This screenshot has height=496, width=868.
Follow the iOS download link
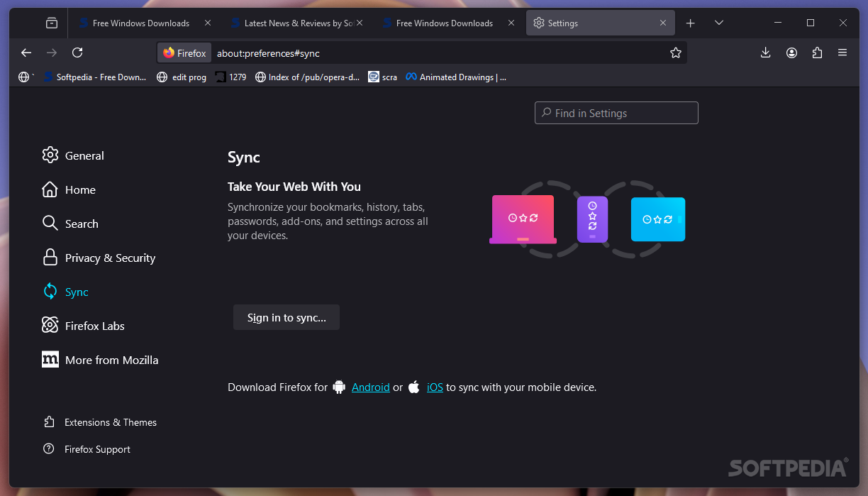(435, 387)
